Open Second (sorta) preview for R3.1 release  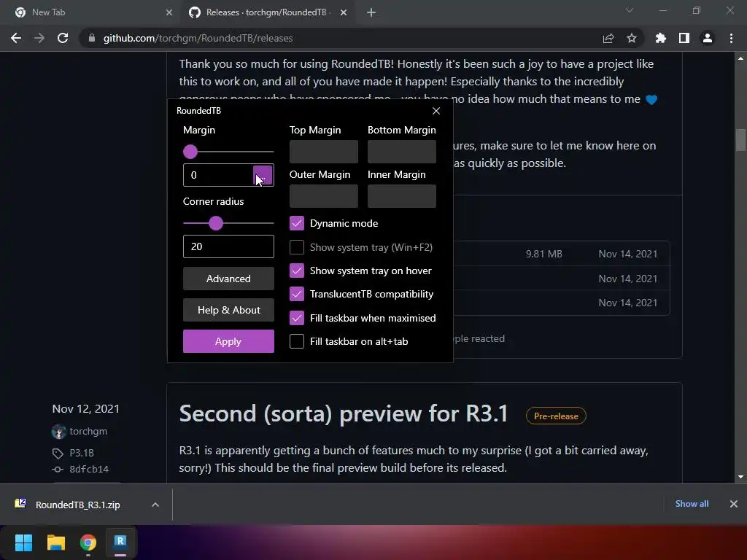coord(344,413)
